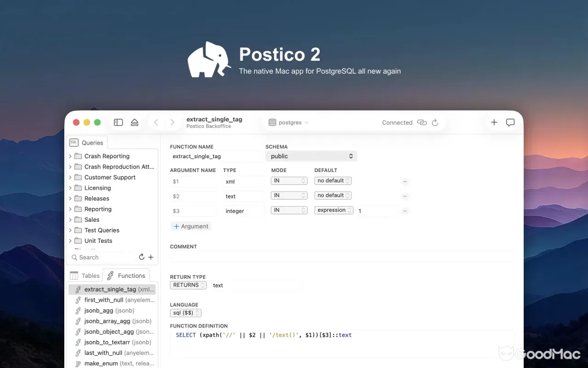Open the sql ($$) language dropdown

click(186, 313)
